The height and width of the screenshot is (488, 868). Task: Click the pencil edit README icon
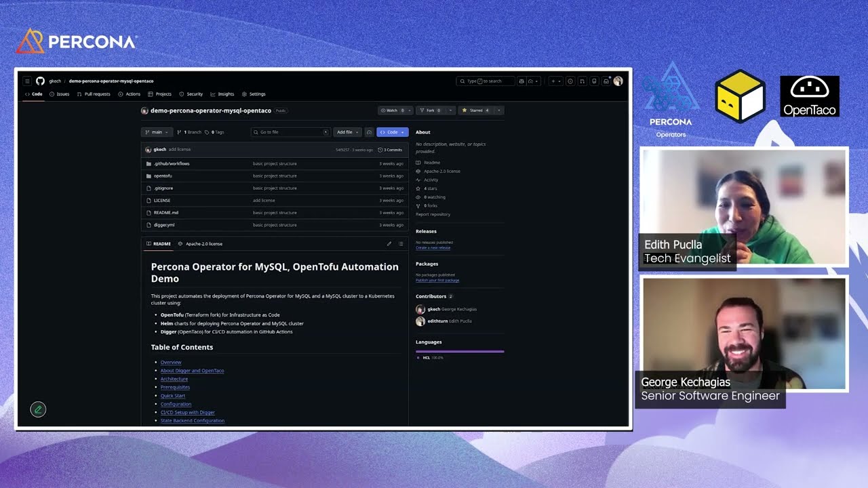pyautogui.click(x=389, y=244)
